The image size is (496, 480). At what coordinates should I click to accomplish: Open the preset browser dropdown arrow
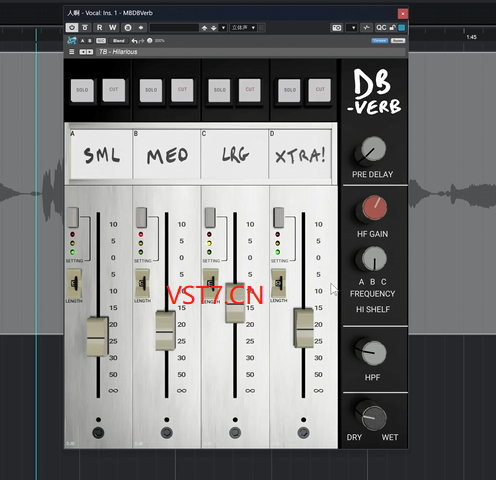tap(223, 28)
